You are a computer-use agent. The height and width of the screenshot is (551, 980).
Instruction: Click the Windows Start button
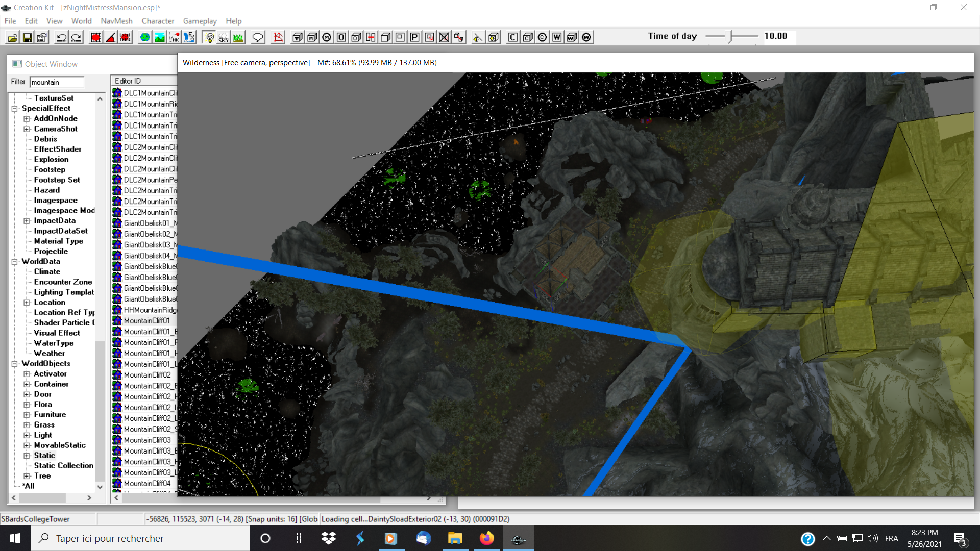pos(15,538)
